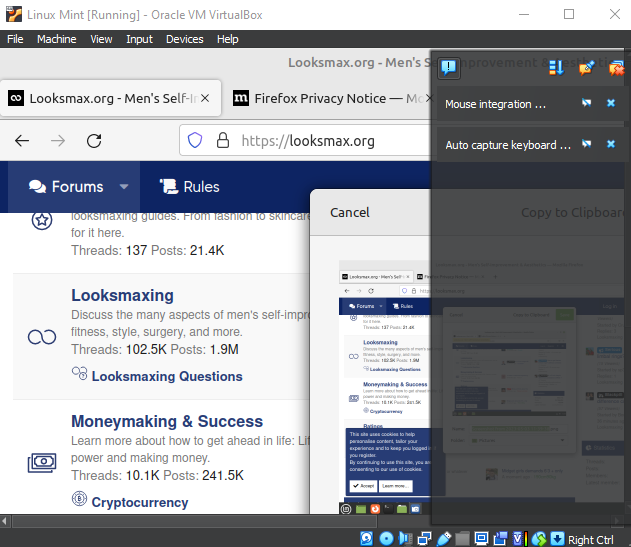631x547 pixels.
Task: Go back in the Firefox browser
Action: click(x=22, y=140)
